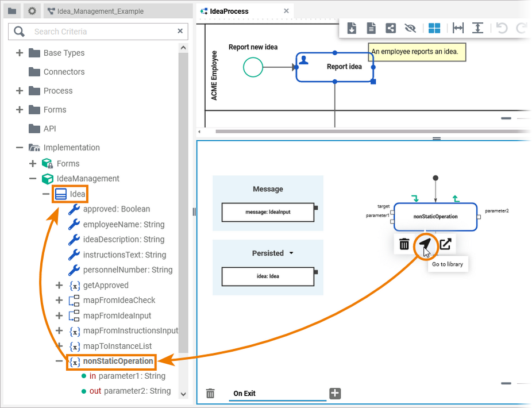This screenshot has width=532, height=408.
Task: Open the settings gear tab
Action: pyautogui.click(x=32, y=11)
